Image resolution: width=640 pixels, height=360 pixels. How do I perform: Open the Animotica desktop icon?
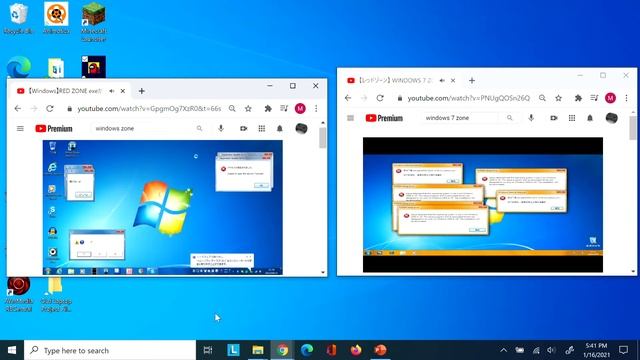56,18
